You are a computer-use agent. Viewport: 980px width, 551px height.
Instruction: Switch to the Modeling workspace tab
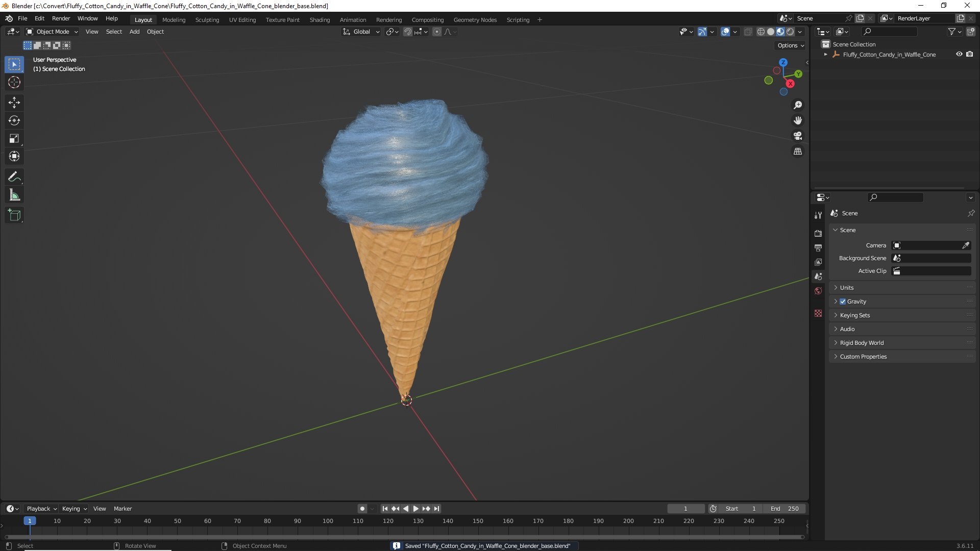(174, 20)
